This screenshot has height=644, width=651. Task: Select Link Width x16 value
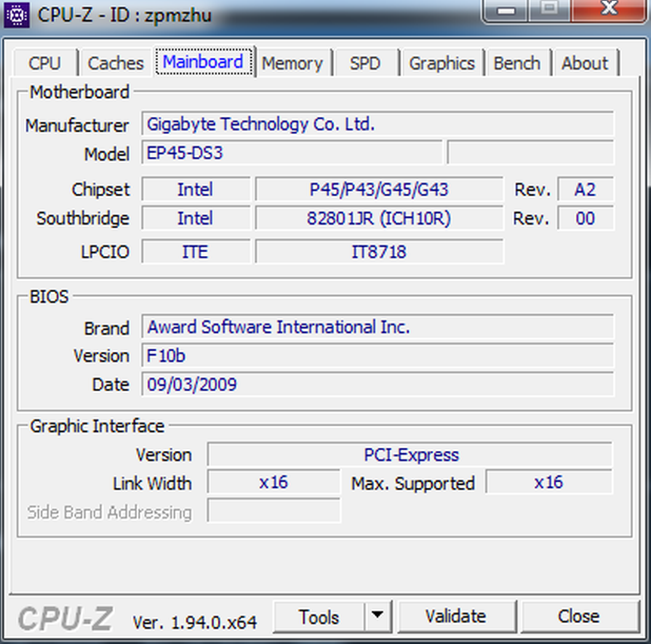click(x=274, y=482)
